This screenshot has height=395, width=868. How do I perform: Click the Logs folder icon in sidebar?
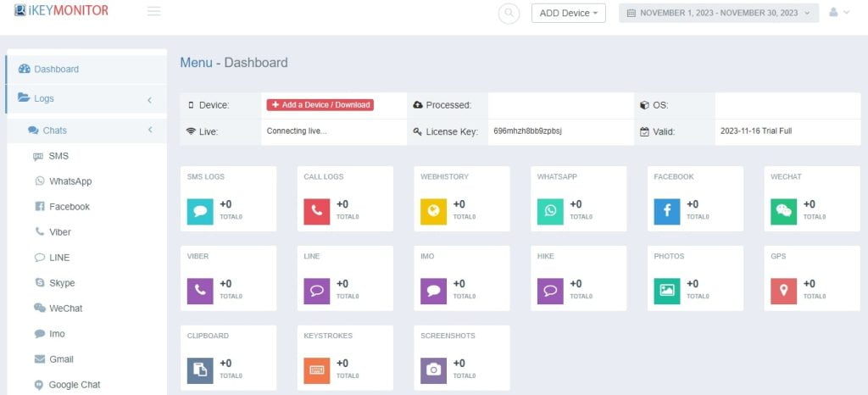click(24, 97)
